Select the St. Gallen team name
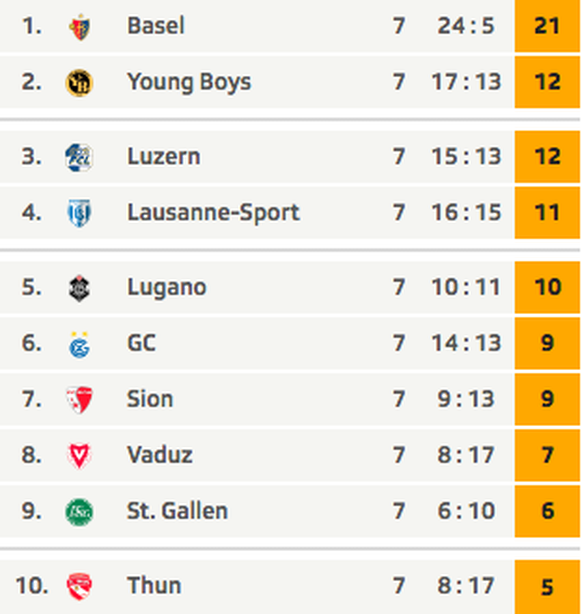582x614 pixels. 177,511
